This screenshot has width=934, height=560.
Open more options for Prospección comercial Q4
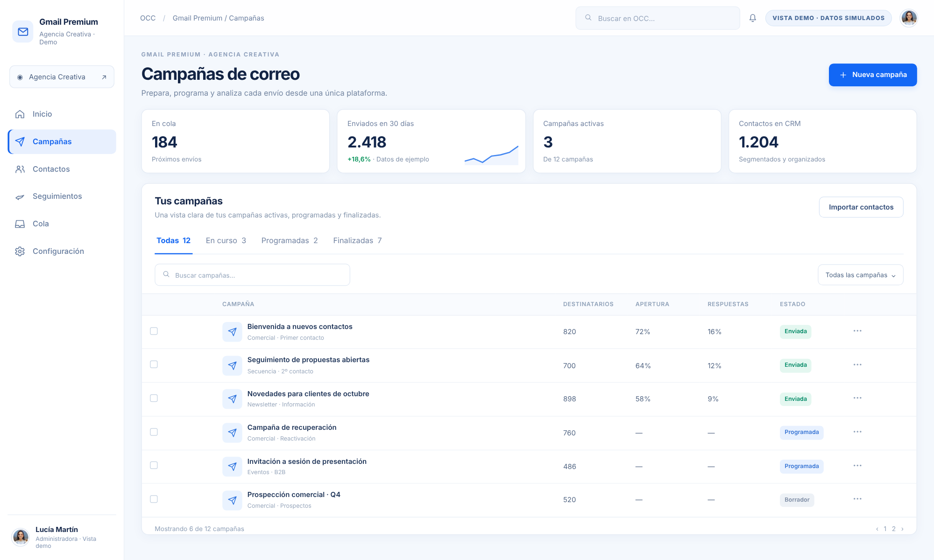point(857,499)
